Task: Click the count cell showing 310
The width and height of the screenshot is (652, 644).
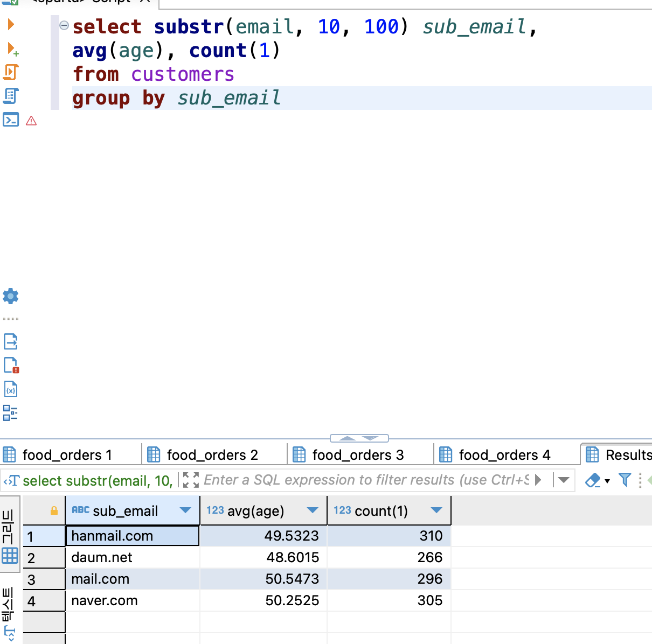Action: point(389,536)
